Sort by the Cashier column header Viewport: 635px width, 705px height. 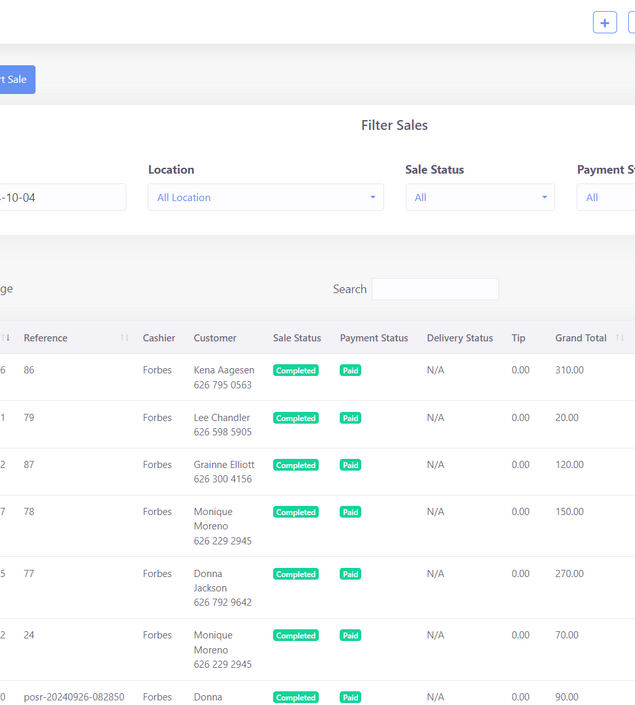click(x=159, y=338)
